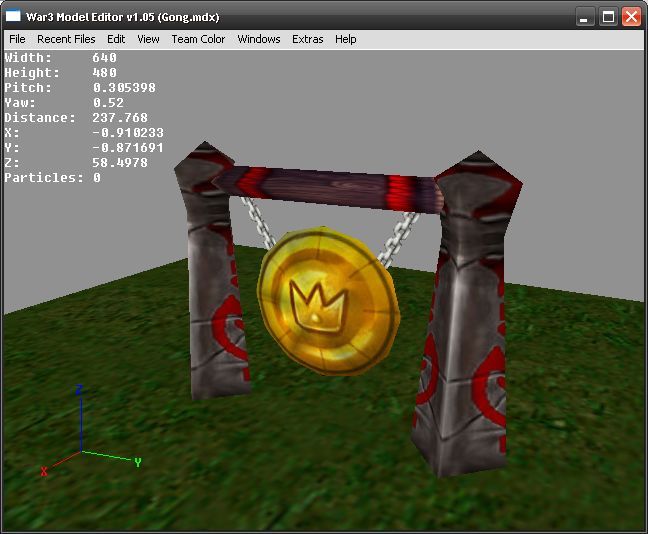This screenshot has width=648, height=534.
Task: Click the Height value 480
Action: (x=104, y=73)
